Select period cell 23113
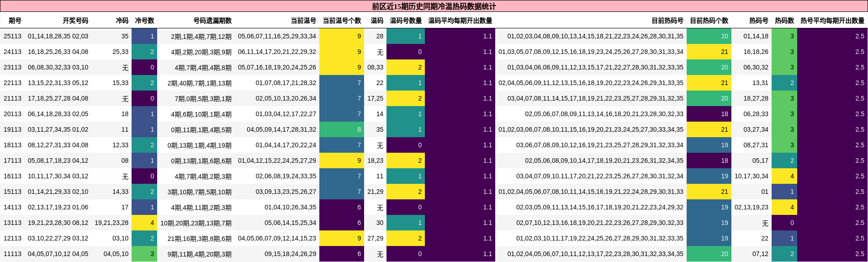 click(12, 67)
